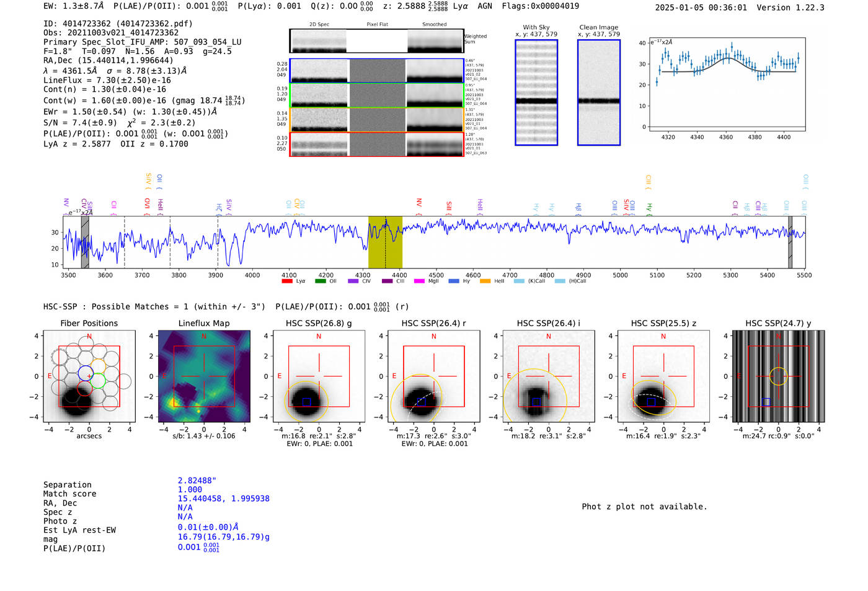Click the ID 4014723362 text line
The height and width of the screenshot is (591, 868).
click(118, 24)
